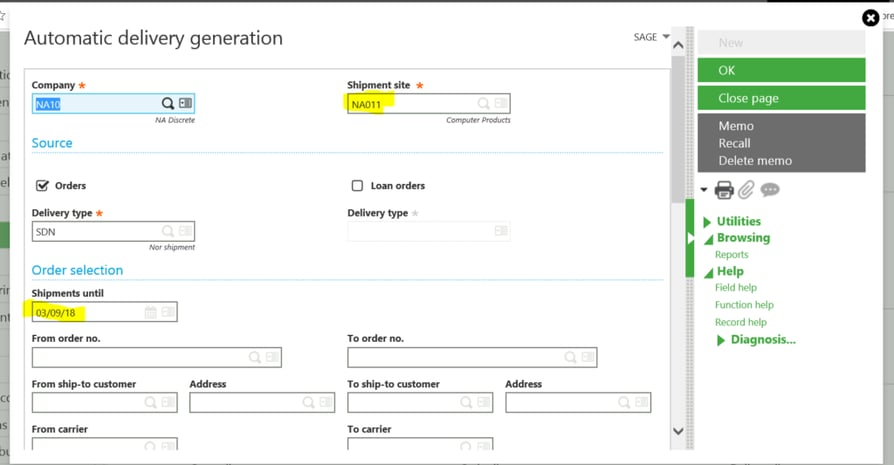Click the paperclip attachment icon
The width and height of the screenshot is (894, 465).
pyautogui.click(x=746, y=190)
